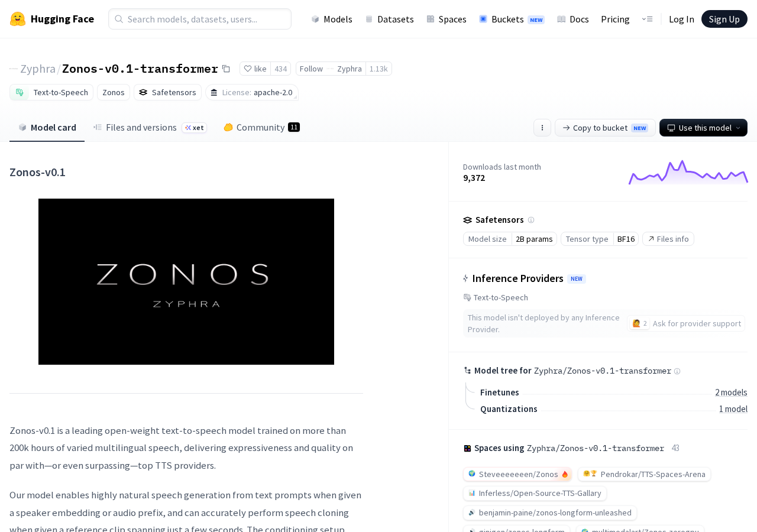The image size is (757, 532).
Task: Switch to the Model card tab
Action: (47, 127)
